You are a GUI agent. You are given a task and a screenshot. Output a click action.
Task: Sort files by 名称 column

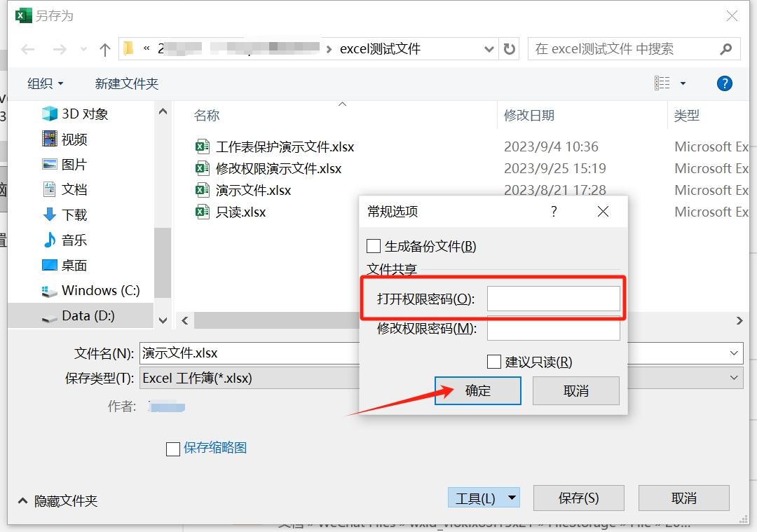coord(207,116)
